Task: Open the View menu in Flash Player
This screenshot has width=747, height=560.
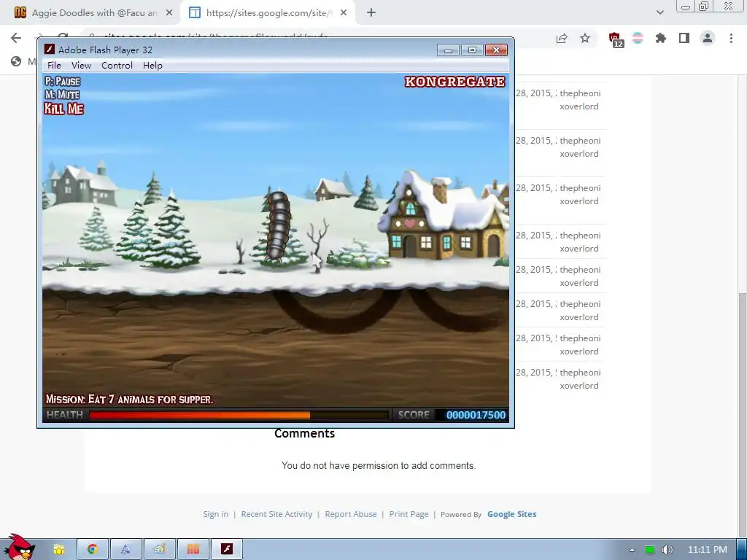Action: [x=81, y=65]
